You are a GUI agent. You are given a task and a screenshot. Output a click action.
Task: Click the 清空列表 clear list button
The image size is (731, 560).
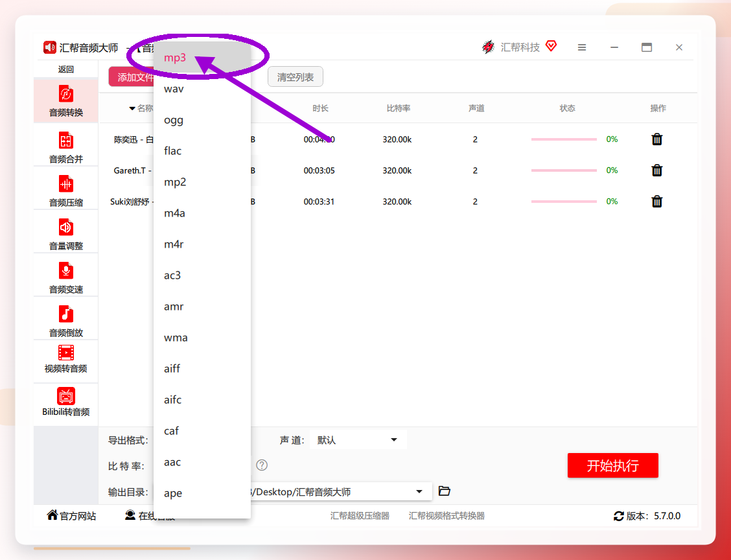(x=295, y=77)
